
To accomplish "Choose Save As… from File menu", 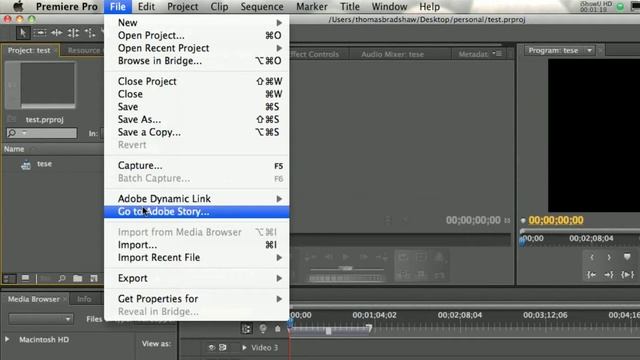I will [197, 120].
